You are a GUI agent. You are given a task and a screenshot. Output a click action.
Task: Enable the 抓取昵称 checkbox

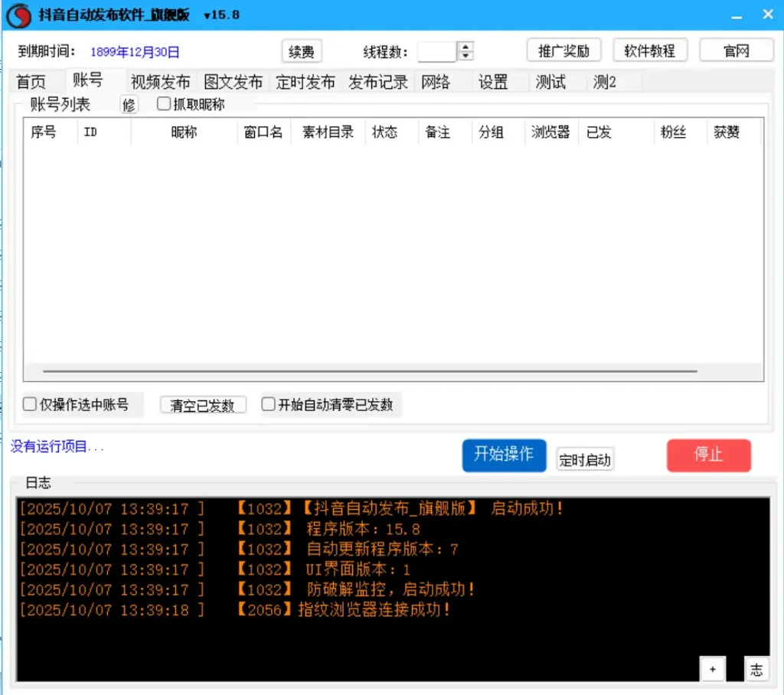click(x=164, y=105)
